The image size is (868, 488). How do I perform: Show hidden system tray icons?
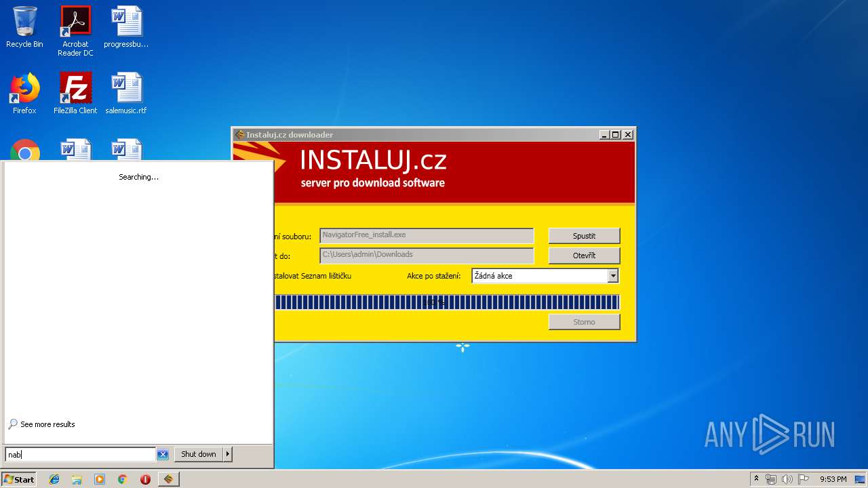[756, 479]
